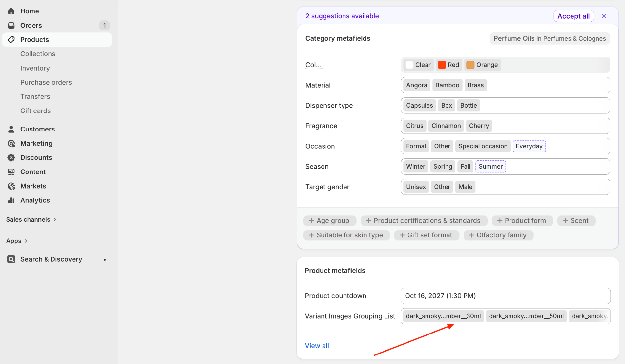Click the dark_smoky...mber_30ml variant tag
This screenshot has height=364, width=625.
coord(443,316)
